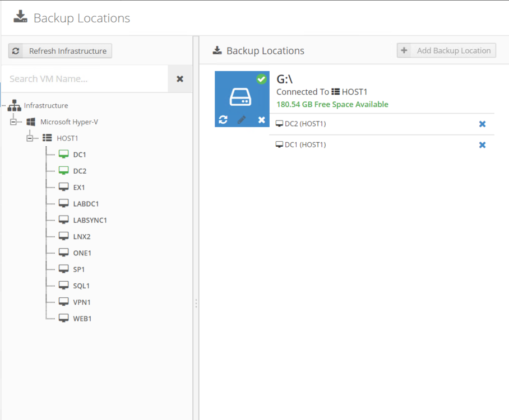
Task: Remove DC2 (HOST1) from backup location
Action: point(483,124)
